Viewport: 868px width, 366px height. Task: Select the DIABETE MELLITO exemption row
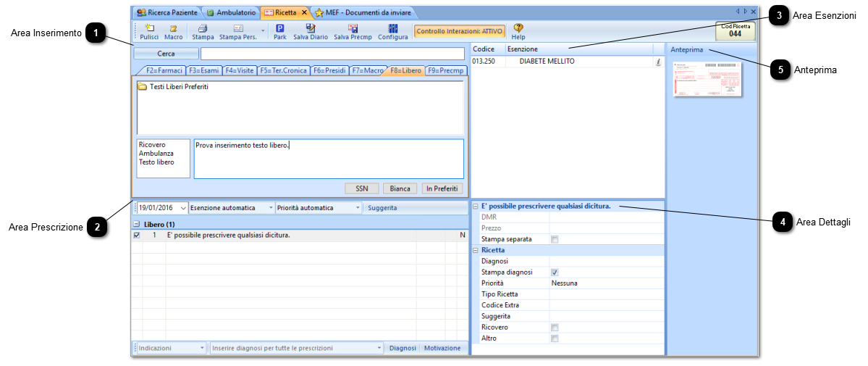pyautogui.click(x=568, y=62)
